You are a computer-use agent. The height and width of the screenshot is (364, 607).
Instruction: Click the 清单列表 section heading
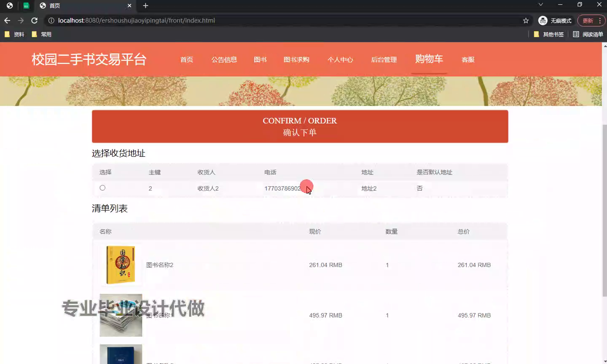[110, 209]
